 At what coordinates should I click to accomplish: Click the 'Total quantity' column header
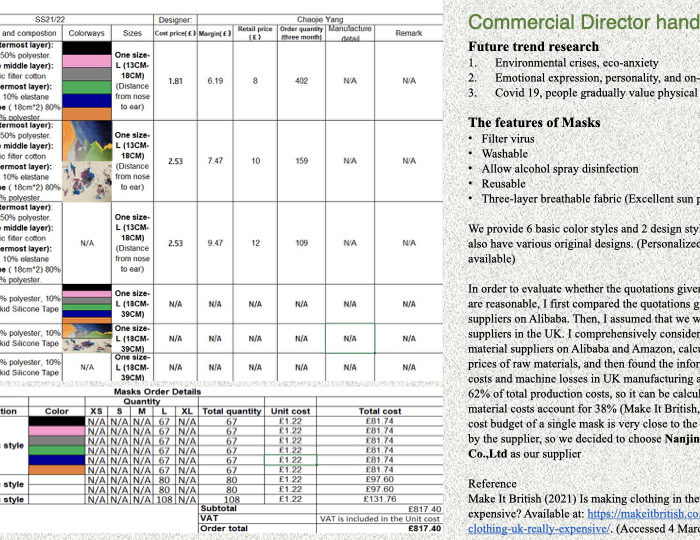coord(232,411)
